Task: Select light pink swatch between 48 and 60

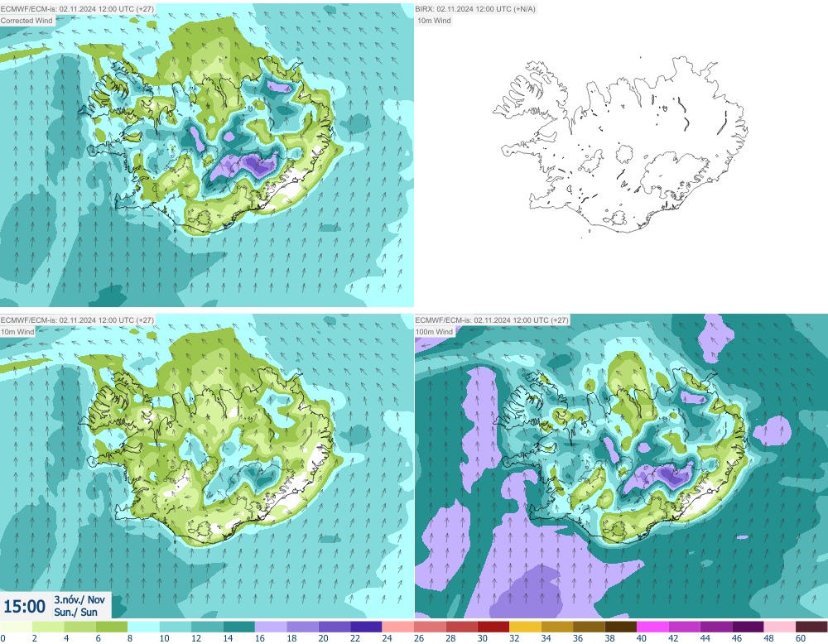Action: (780, 627)
